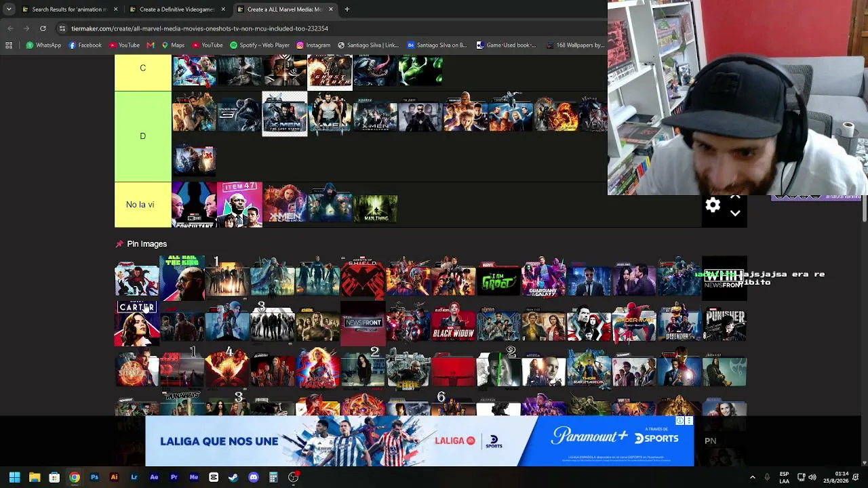Screen dimensions: 868x488
Task: Open the Game-Used book bookmark
Action: click(x=506, y=45)
